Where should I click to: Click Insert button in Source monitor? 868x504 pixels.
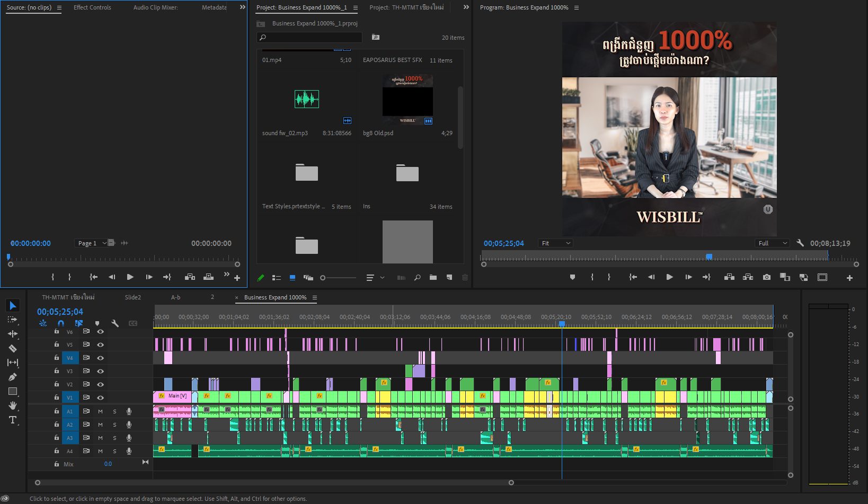190,277
